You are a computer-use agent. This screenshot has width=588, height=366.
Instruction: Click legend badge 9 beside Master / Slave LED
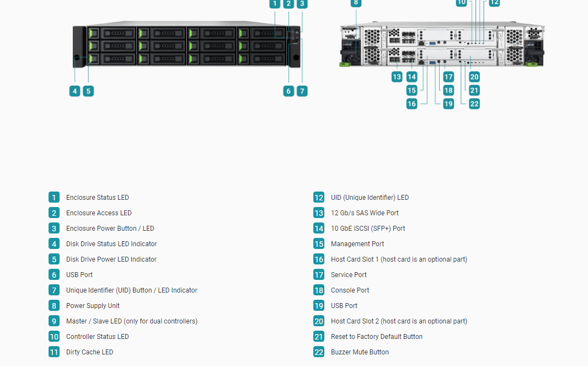click(x=54, y=321)
